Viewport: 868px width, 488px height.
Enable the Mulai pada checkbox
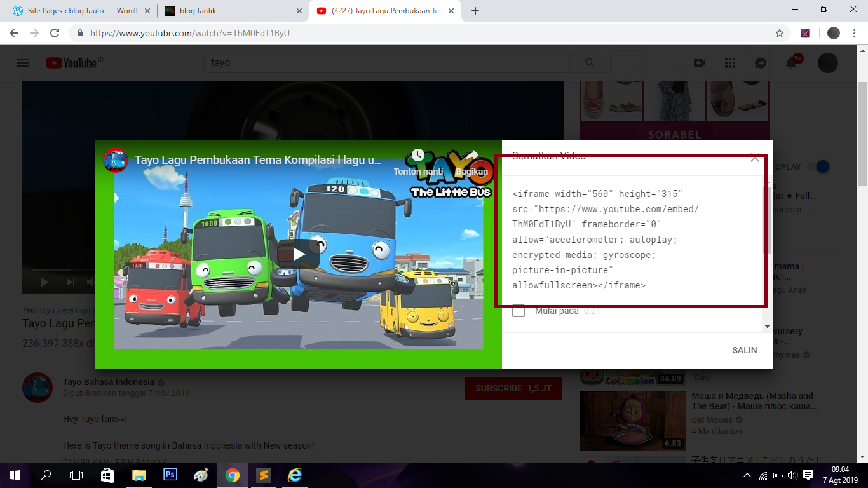[x=519, y=311]
